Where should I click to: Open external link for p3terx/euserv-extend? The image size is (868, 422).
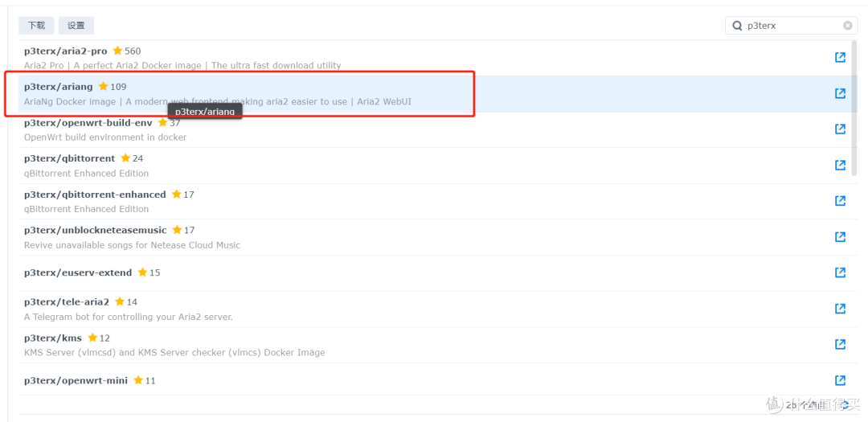(x=840, y=272)
